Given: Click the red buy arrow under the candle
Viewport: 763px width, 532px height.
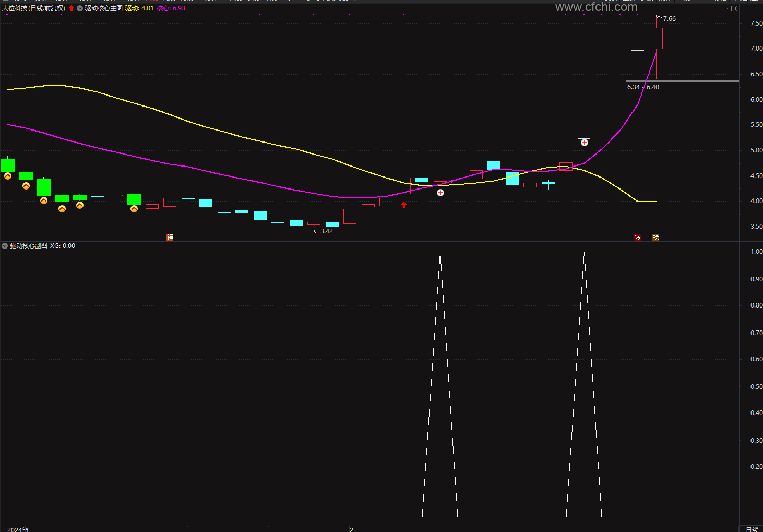Looking at the screenshot, I should point(404,205).
